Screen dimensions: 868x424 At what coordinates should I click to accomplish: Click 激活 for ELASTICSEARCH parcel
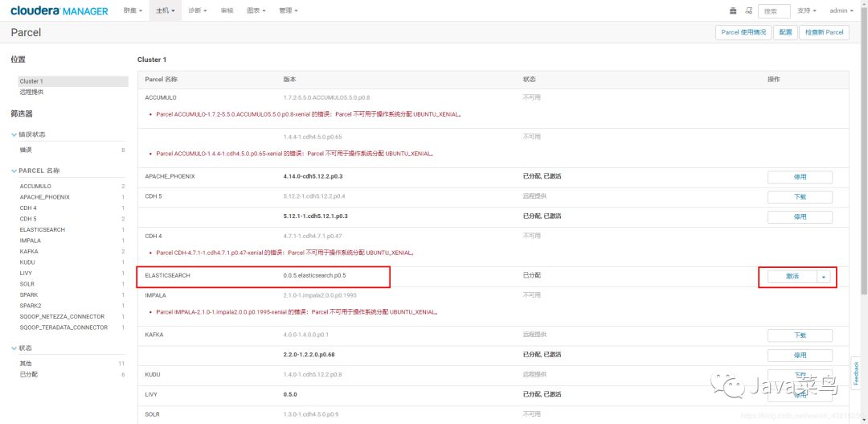coord(792,277)
